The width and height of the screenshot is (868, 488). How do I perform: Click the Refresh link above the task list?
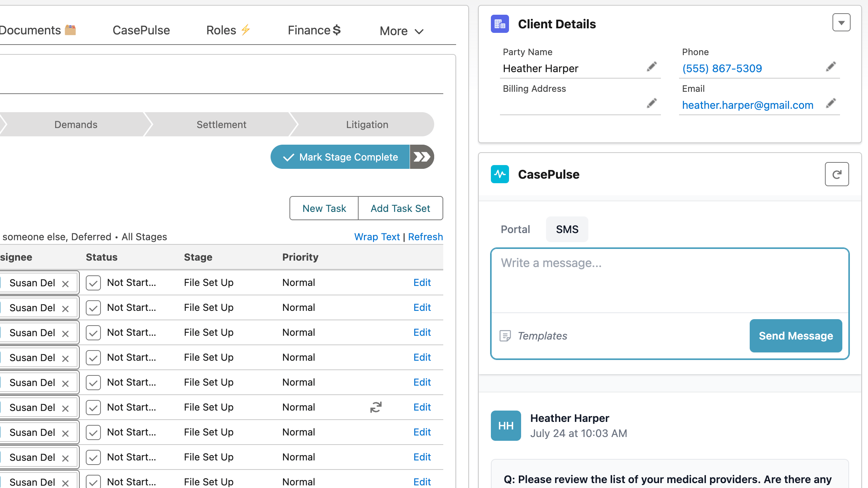pyautogui.click(x=425, y=236)
